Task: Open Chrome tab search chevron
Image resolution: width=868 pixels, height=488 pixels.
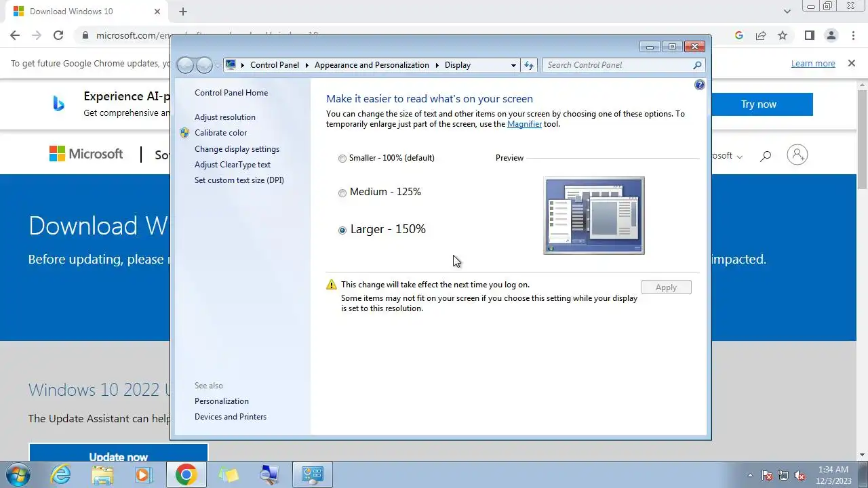Action: [x=787, y=12]
